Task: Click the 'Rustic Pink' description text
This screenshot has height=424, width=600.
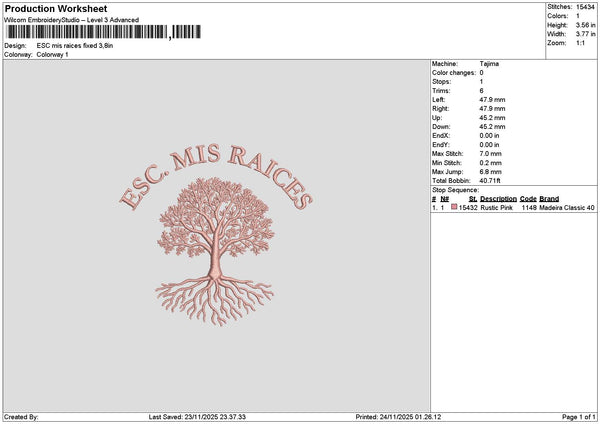Action: click(x=496, y=208)
